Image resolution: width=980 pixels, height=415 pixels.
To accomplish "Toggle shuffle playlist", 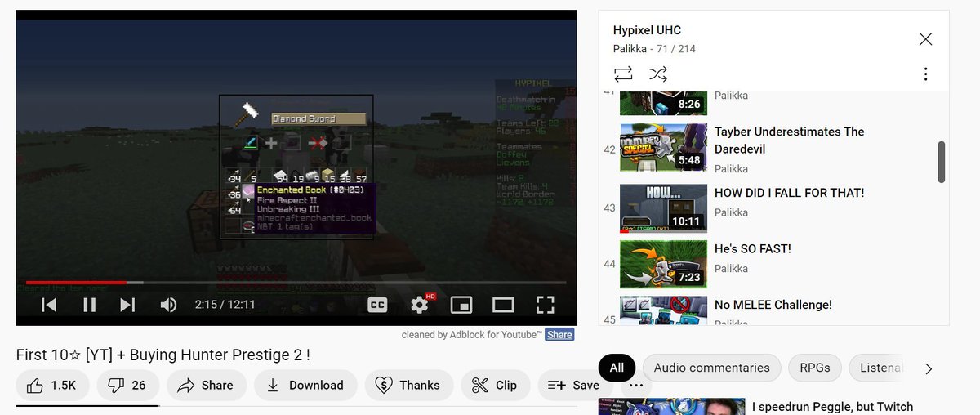I will pyautogui.click(x=658, y=74).
